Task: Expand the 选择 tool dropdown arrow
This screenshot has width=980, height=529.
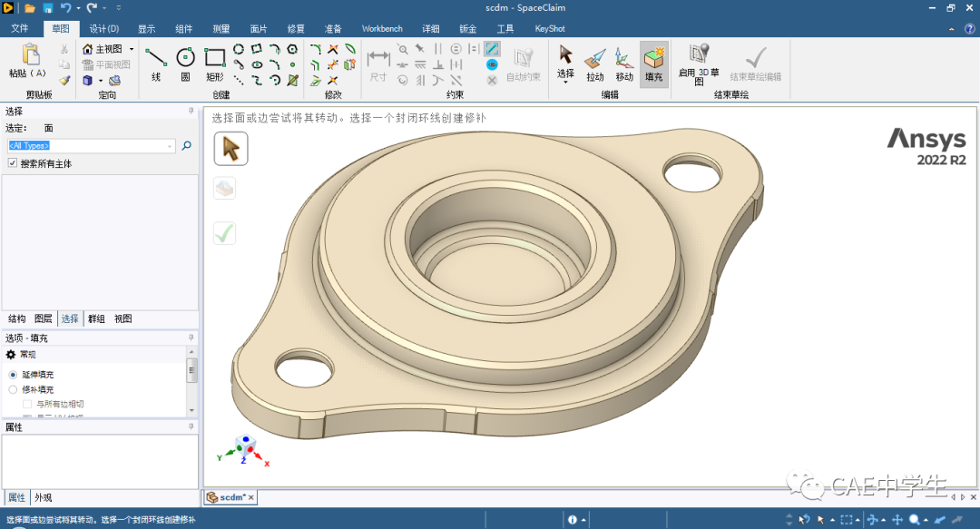Action: tap(565, 82)
